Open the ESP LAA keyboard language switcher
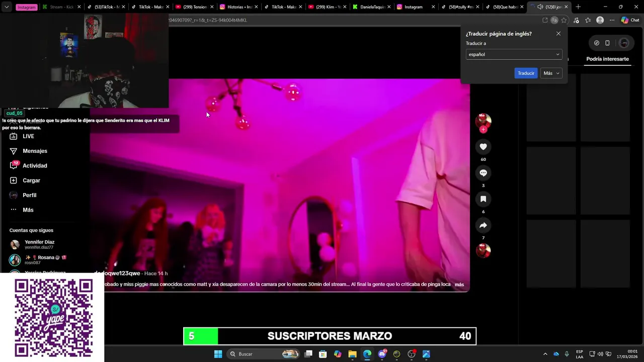This screenshot has width=644, height=362. tap(580, 354)
